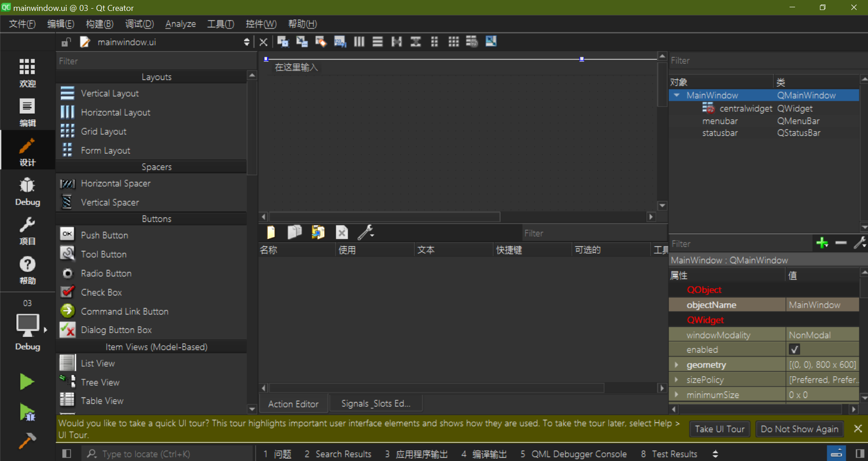Viewport: 868px width, 461px height.
Task: Switch to Signals _Slots Editor tab
Action: [376, 403]
